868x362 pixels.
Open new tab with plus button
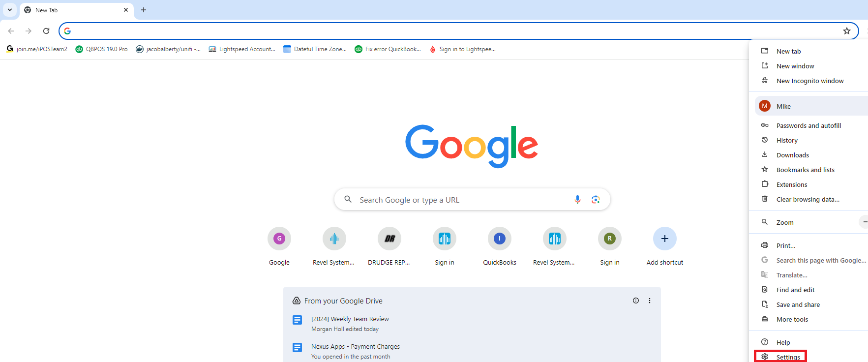coord(144,10)
